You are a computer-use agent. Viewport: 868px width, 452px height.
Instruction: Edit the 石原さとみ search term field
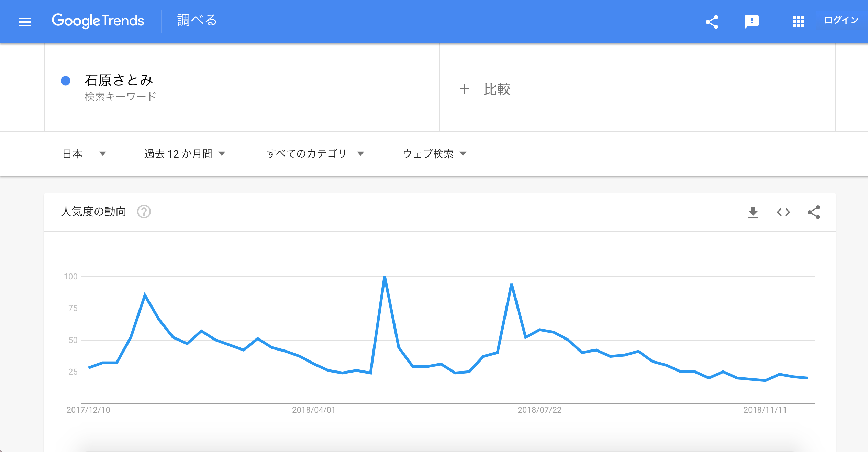coord(242,87)
